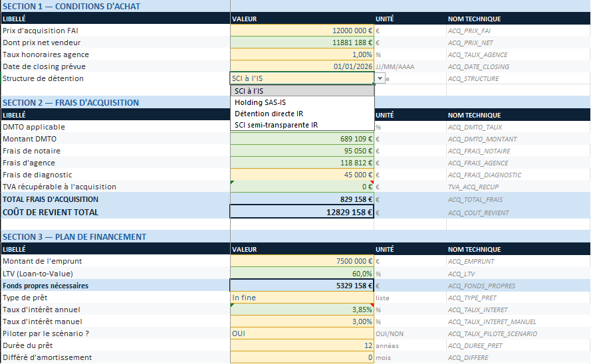Select Total frais d'acquisition 829 158 € cell

click(x=302, y=199)
